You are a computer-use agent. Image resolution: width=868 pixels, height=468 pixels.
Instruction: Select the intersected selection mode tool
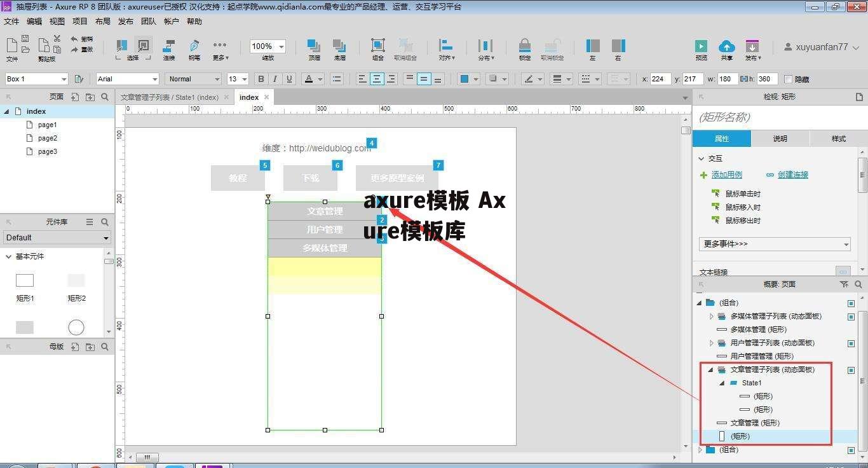point(121,45)
